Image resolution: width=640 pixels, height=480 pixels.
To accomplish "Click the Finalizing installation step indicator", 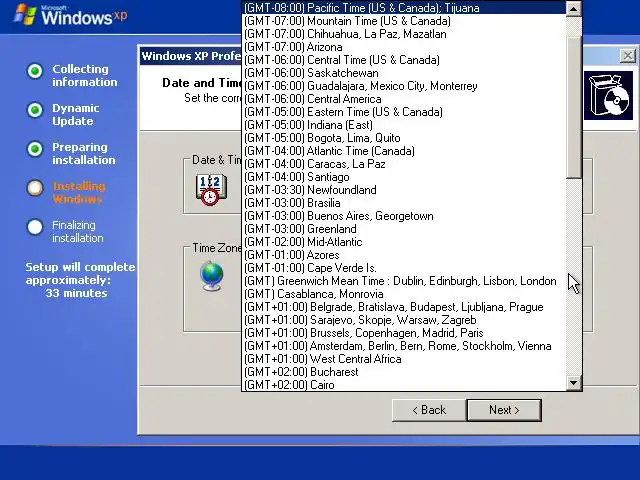I will pyautogui.click(x=35, y=227).
